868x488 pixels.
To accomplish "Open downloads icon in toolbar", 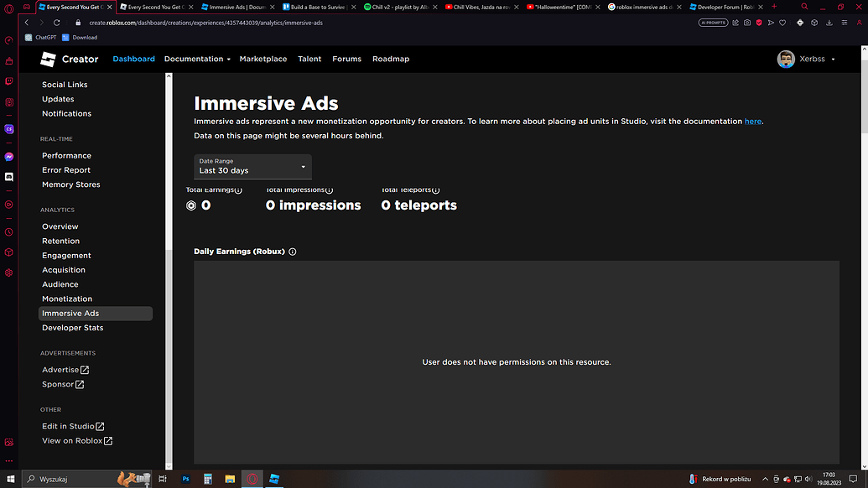I will coord(829,23).
